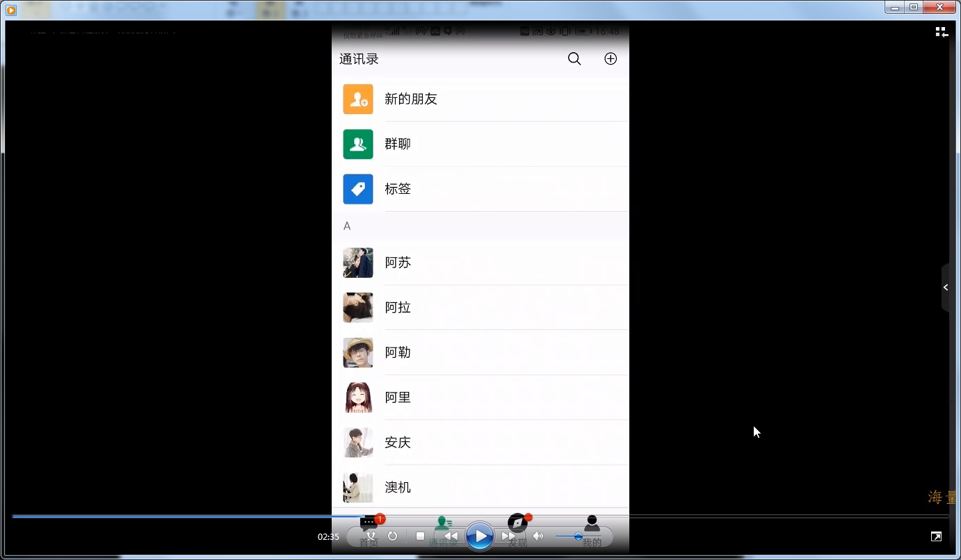Toggle repeat loop in player controls

pyautogui.click(x=392, y=536)
